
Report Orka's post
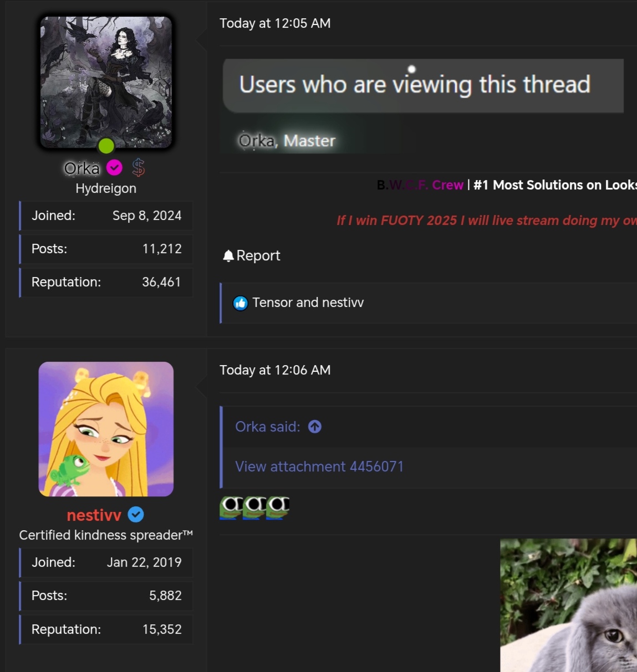pyautogui.click(x=258, y=255)
